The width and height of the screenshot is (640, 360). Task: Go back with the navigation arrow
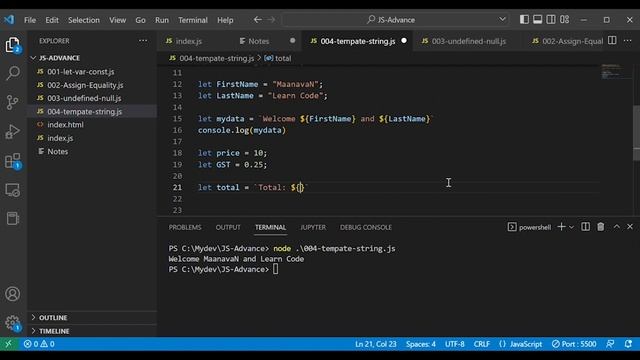tap(258, 20)
